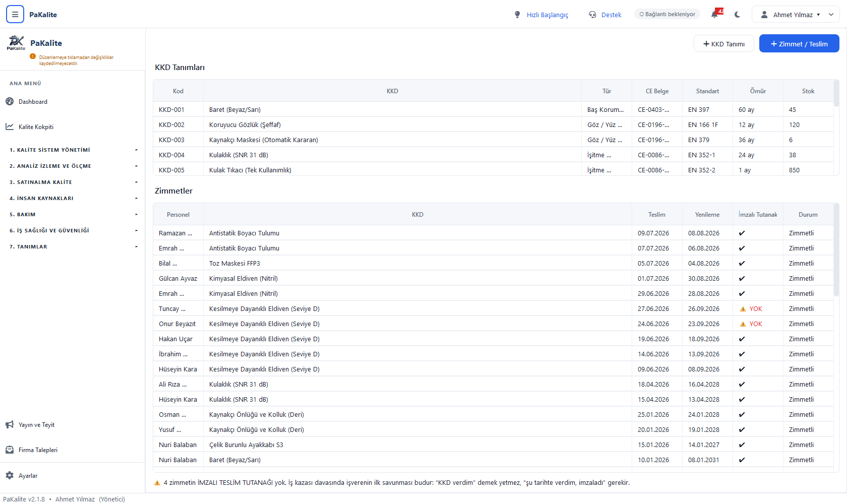Click the hamburger menu icon
Screen dimensions: 847x504
[x=15, y=15]
